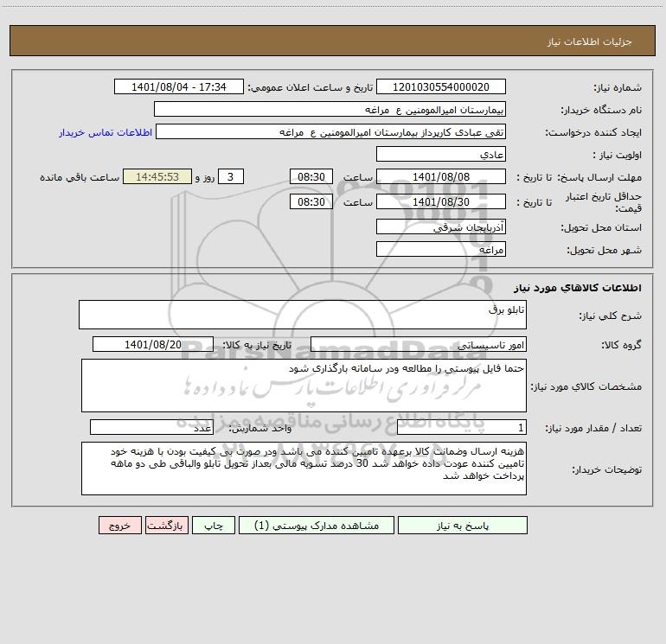The image size is (666, 644).
Task: Click the استان محل تحویل label
Action: pos(601,227)
